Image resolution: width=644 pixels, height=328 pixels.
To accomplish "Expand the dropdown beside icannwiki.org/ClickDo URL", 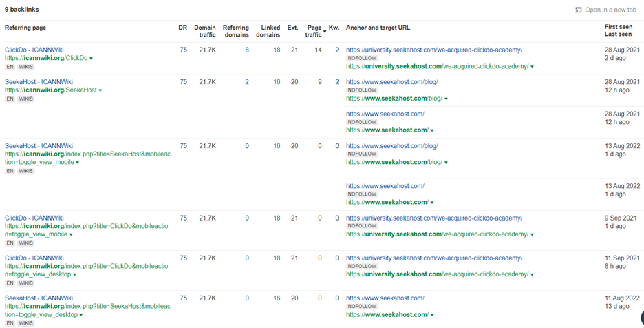I will point(92,59).
